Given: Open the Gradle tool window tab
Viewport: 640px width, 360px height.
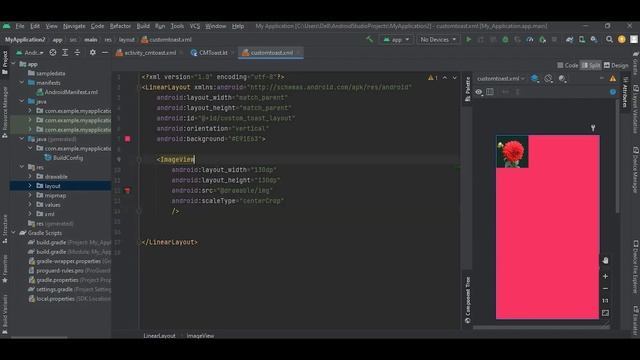Looking at the screenshot, I should pyautogui.click(x=636, y=63).
